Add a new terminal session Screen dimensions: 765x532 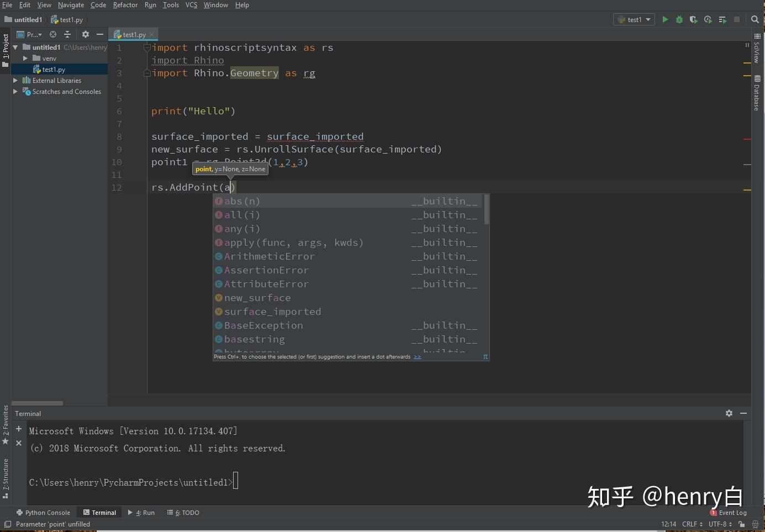click(19, 429)
